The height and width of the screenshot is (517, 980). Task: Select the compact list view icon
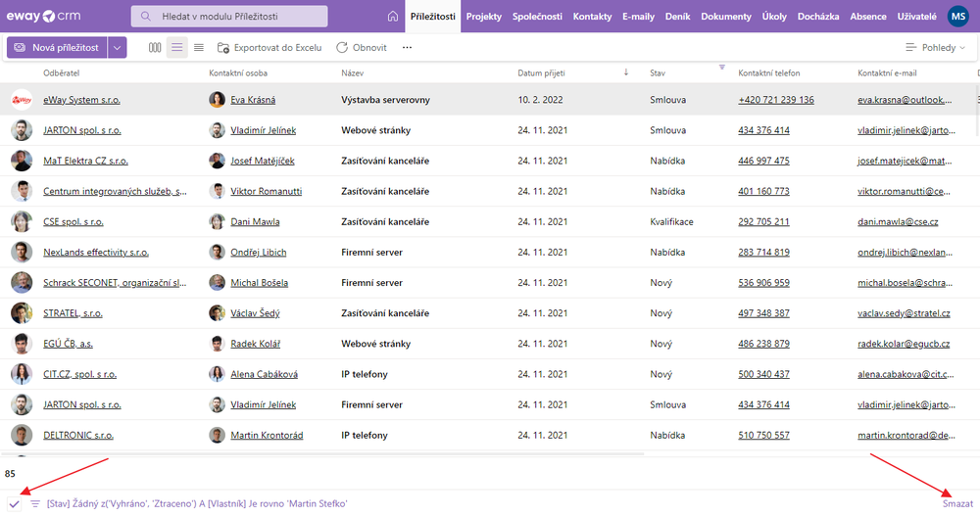tap(199, 47)
